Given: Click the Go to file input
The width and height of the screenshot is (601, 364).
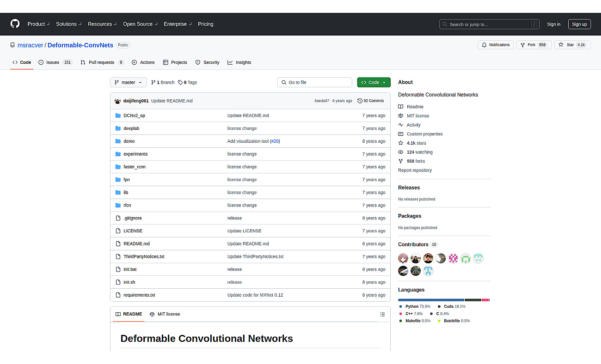Looking at the screenshot, I should pos(315,82).
